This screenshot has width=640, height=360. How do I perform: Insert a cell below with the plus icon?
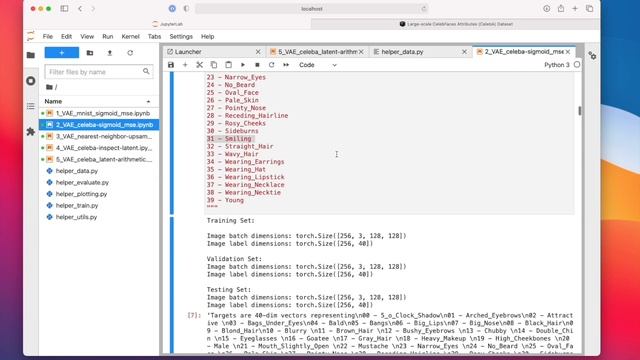[x=185, y=65]
